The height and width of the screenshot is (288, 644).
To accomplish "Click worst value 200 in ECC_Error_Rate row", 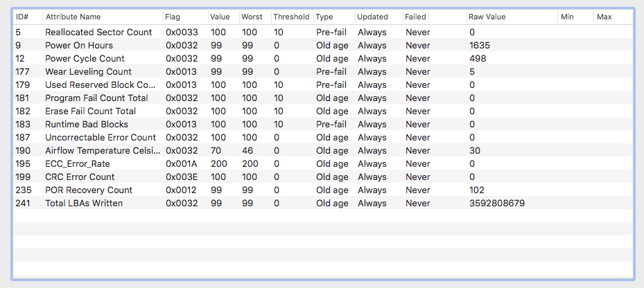I will pyautogui.click(x=250, y=163).
